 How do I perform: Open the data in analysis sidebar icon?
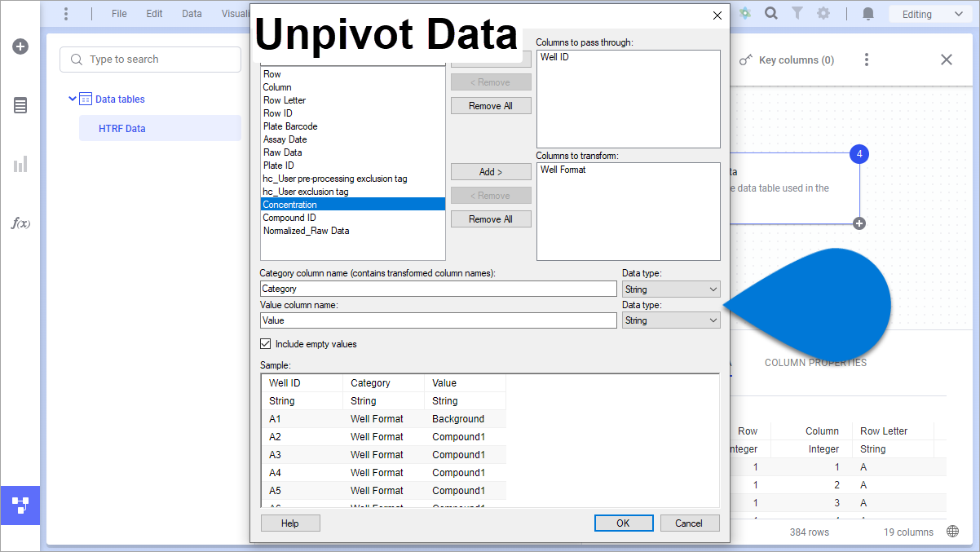coord(20,105)
